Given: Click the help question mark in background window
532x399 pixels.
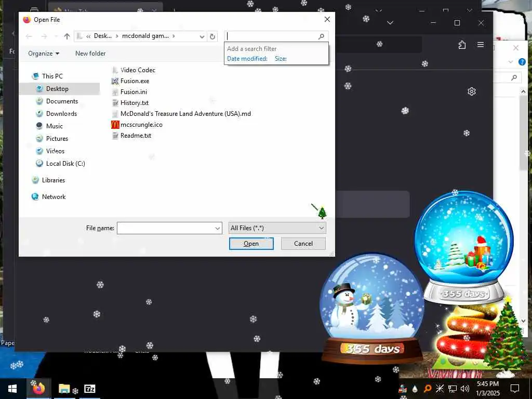Looking at the screenshot, I should [x=522, y=62].
